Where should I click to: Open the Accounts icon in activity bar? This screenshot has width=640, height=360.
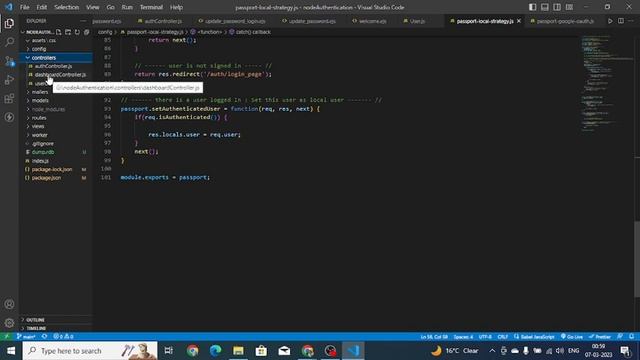coord(9,304)
